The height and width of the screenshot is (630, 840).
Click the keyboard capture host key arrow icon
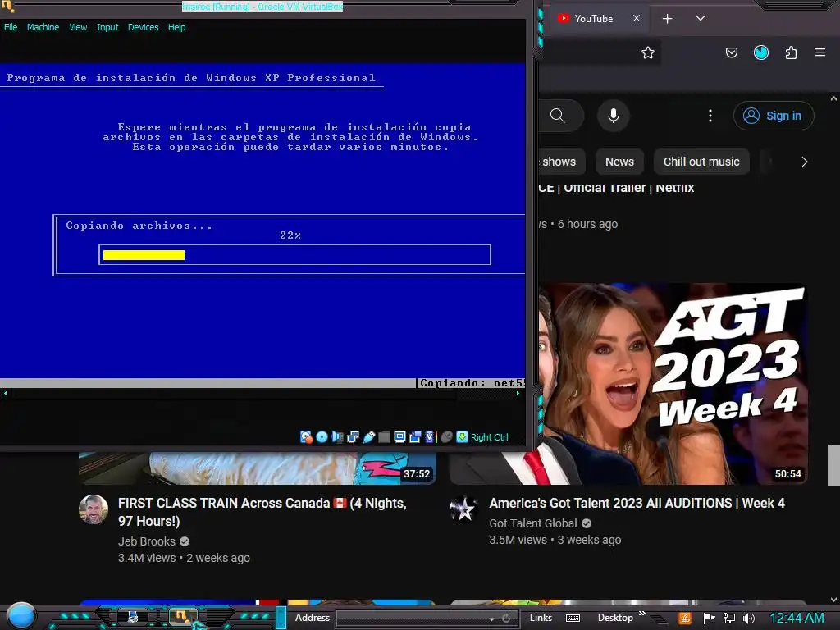[x=462, y=437]
